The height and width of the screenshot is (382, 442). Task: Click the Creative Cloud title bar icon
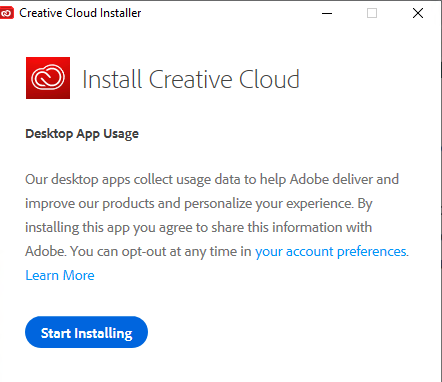pos(6,13)
